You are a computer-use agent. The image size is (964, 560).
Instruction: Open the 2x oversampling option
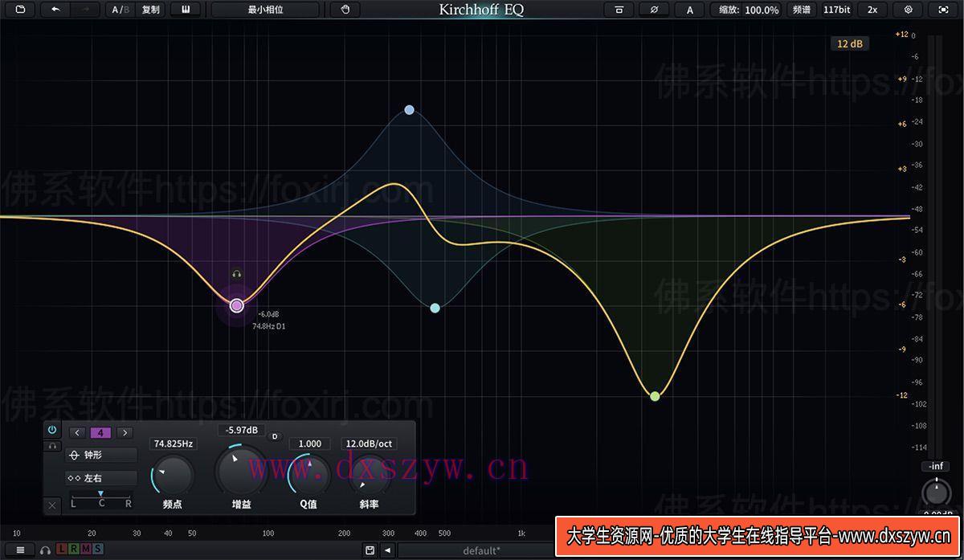[872, 10]
